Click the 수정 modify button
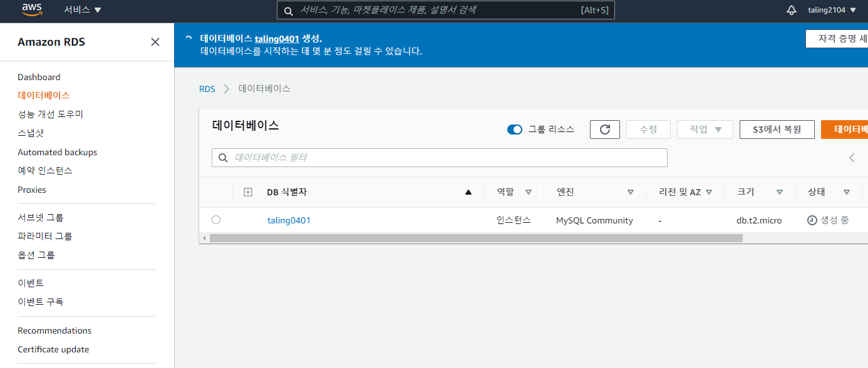This screenshot has height=368, width=868. pos(648,130)
